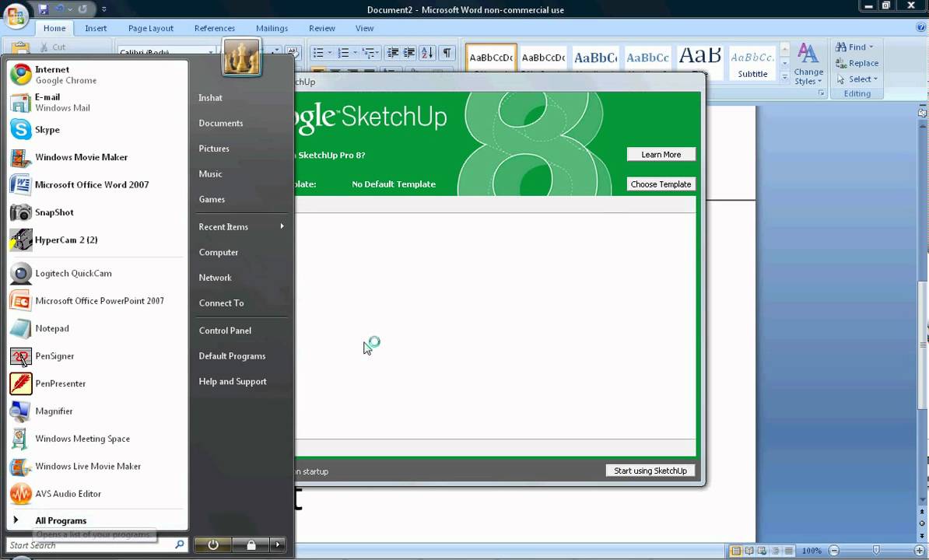Switch to the Review tab

(x=321, y=28)
